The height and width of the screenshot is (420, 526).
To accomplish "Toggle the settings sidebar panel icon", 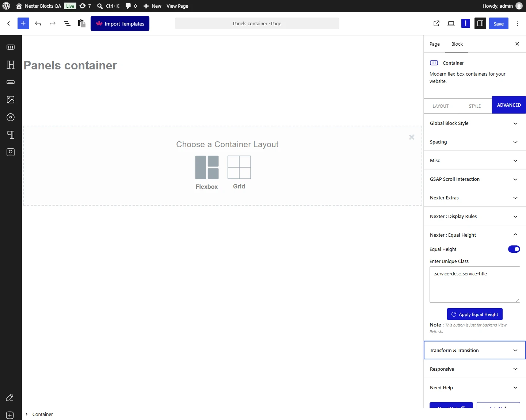I will (x=480, y=23).
